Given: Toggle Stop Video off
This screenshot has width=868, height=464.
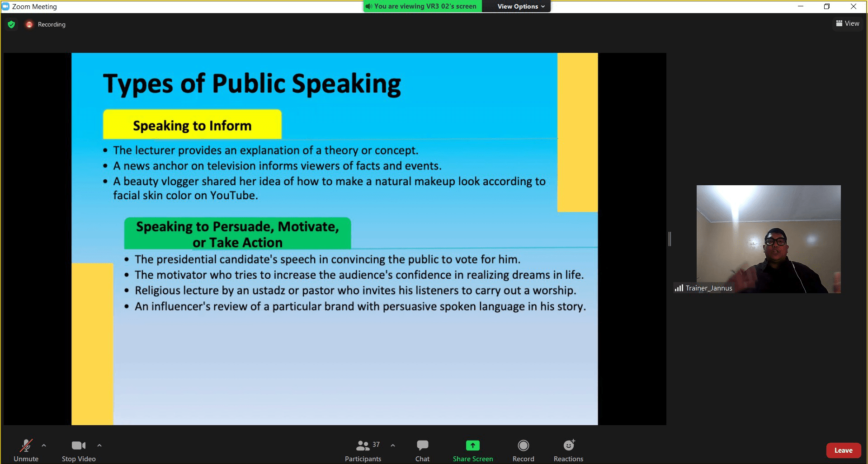Looking at the screenshot, I should [x=78, y=445].
